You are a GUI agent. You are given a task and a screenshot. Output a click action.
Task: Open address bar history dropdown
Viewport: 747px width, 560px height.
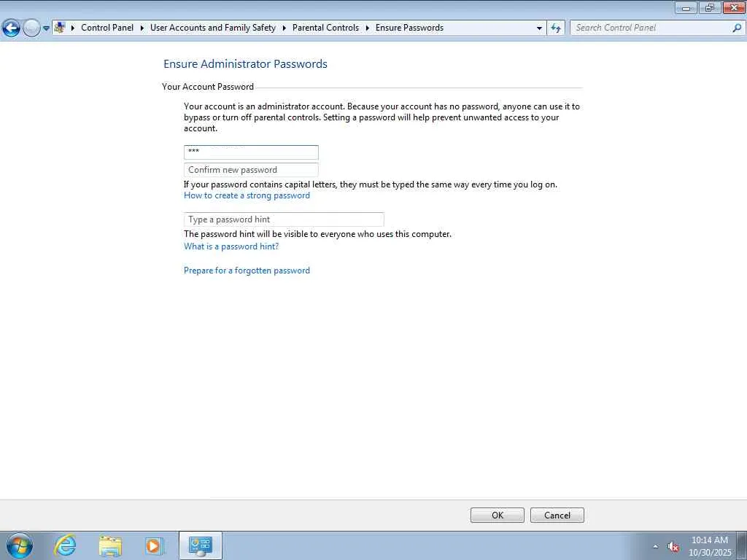point(539,28)
